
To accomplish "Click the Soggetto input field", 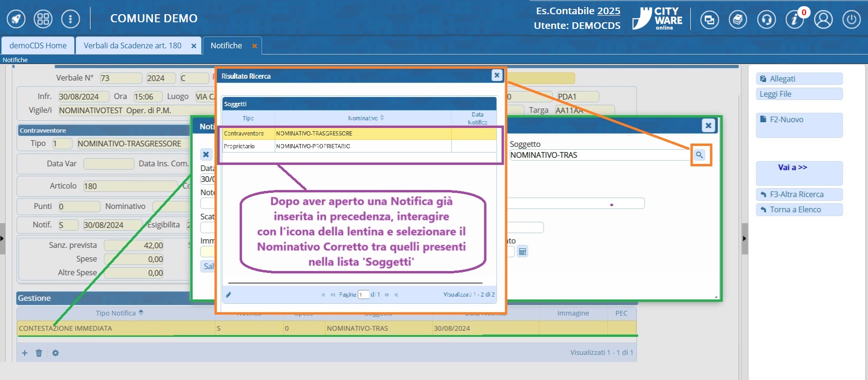I will [x=599, y=155].
